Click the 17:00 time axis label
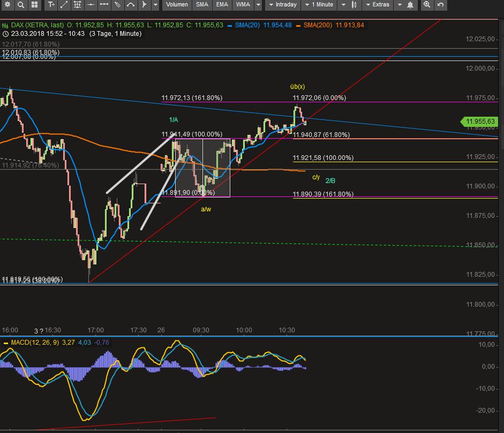504x433 pixels. pyautogui.click(x=96, y=330)
